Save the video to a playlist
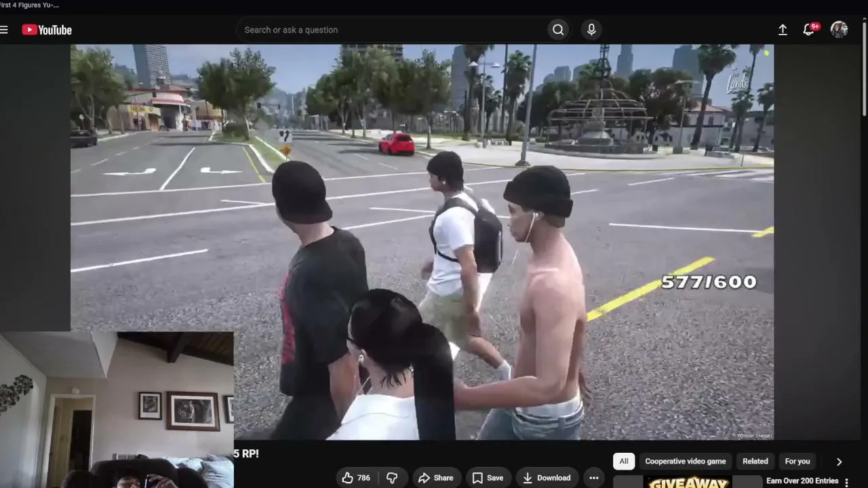Viewport: 868px width, 488px height. [x=488, y=478]
